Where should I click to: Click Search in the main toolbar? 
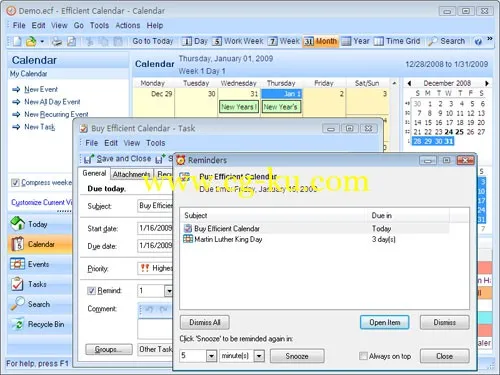click(447, 41)
